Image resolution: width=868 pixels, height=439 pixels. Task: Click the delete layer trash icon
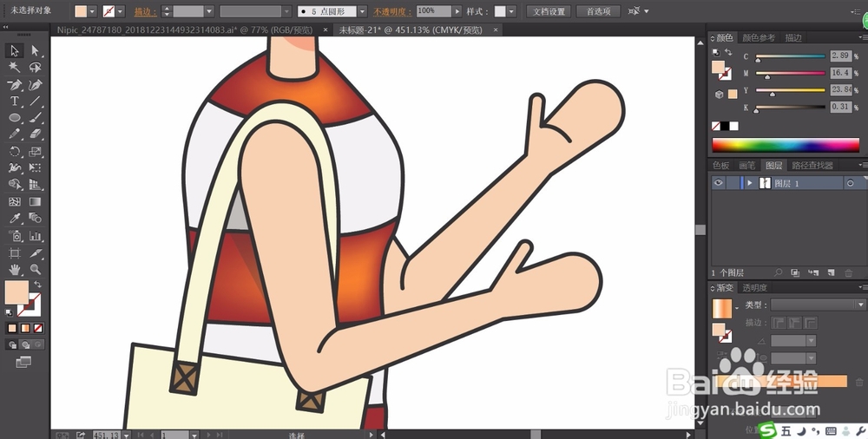click(848, 273)
